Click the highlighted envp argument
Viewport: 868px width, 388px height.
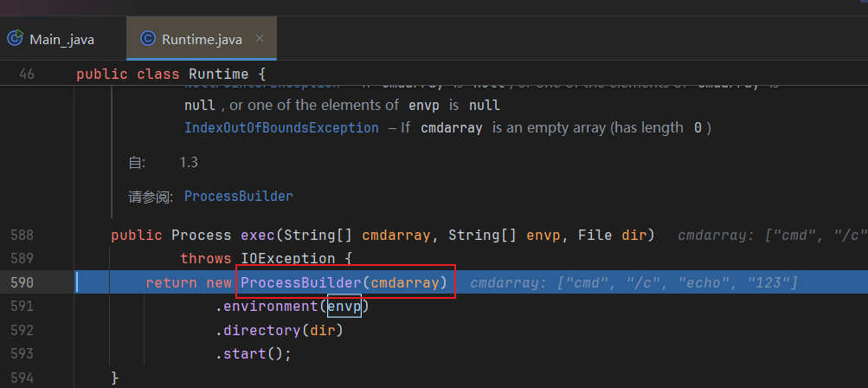[344, 306]
